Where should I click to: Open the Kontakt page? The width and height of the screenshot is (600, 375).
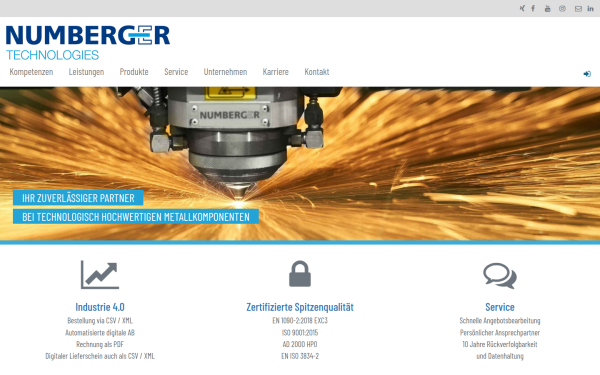pos(317,72)
